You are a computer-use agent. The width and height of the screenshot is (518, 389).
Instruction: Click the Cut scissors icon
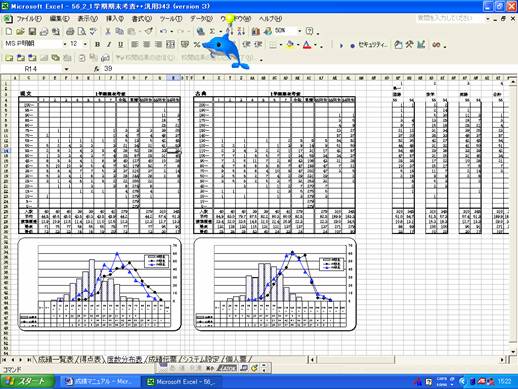click(x=108, y=31)
